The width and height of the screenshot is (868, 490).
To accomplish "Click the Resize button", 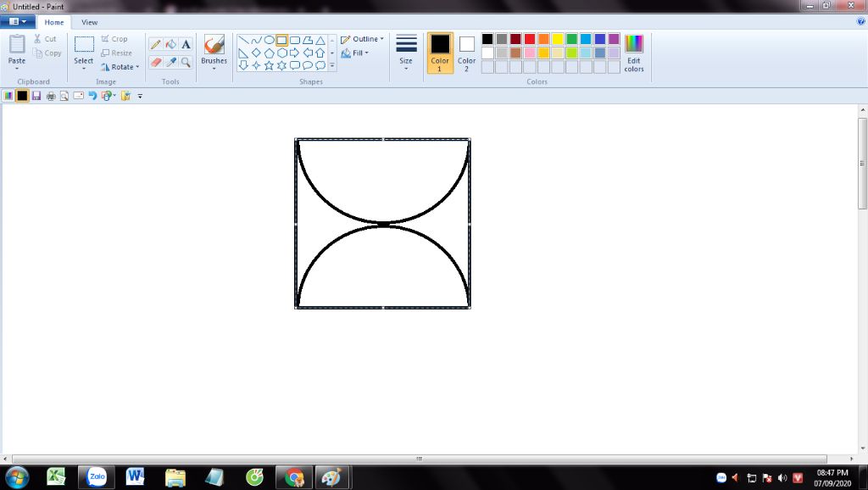I will [x=116, y=53].
